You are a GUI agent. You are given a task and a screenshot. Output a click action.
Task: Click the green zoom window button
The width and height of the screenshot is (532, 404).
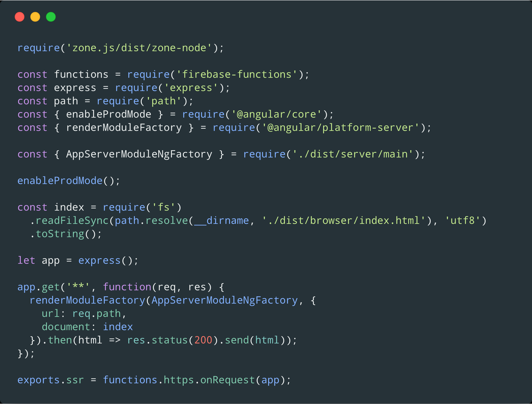click(x=51, y=17)
